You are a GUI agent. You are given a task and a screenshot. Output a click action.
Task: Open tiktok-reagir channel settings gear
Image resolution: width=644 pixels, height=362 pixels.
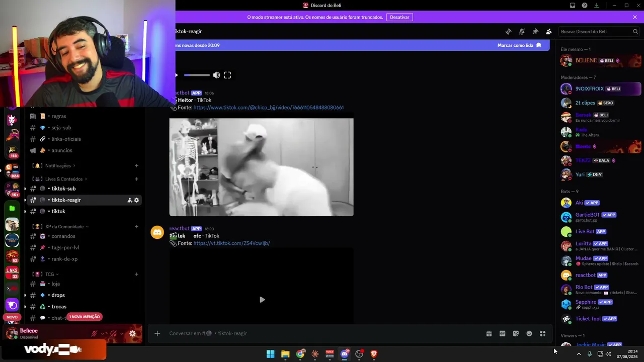136,200
